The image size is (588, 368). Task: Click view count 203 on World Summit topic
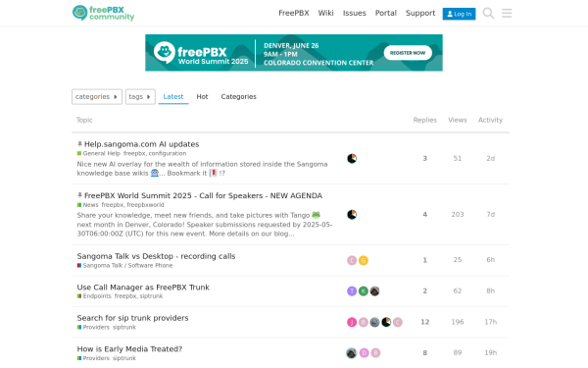point(458,214)
